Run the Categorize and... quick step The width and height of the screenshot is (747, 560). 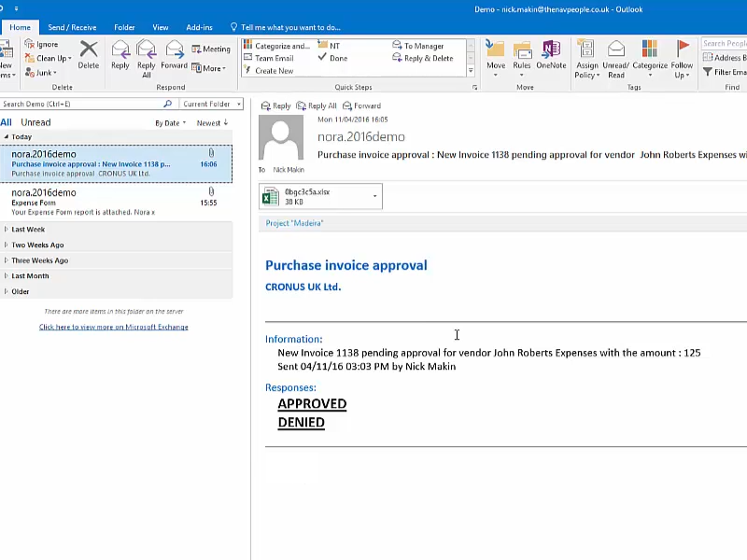[x=276, y=46]
